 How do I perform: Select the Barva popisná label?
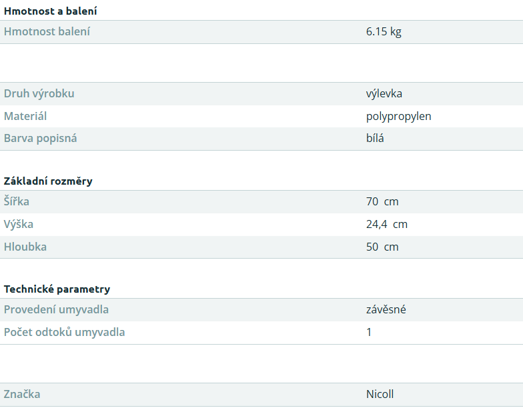tap(40, 139)
